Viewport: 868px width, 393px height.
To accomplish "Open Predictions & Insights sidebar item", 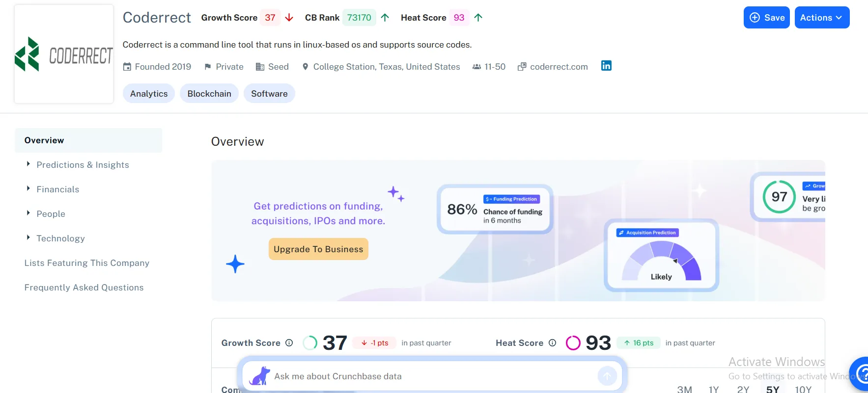I will 83,165.
